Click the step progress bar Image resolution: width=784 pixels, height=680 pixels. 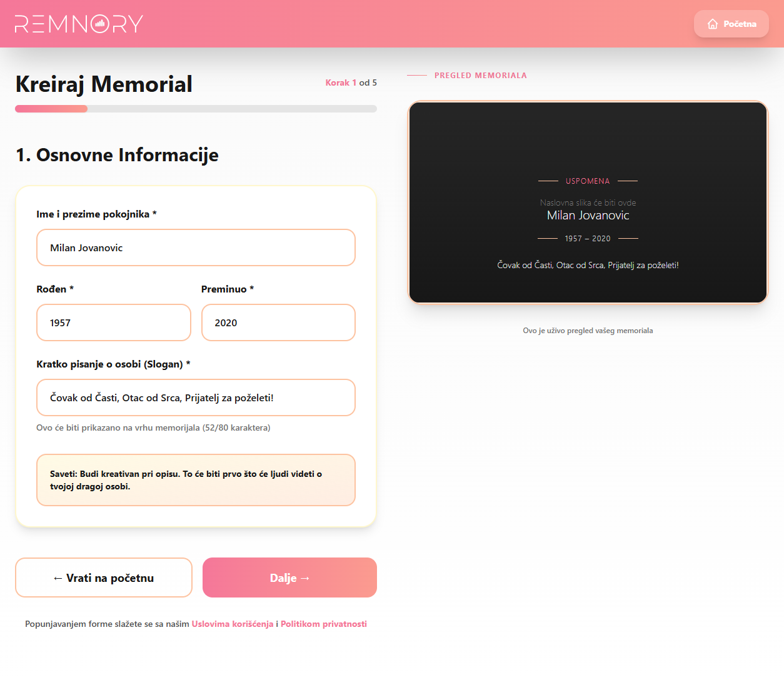tap(196, 109)
